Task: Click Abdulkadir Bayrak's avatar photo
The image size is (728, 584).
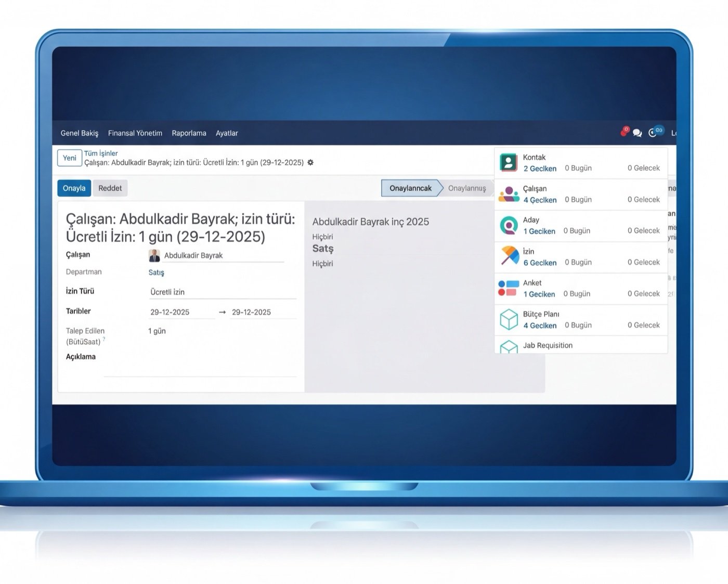Action: (x=154, y=255)
